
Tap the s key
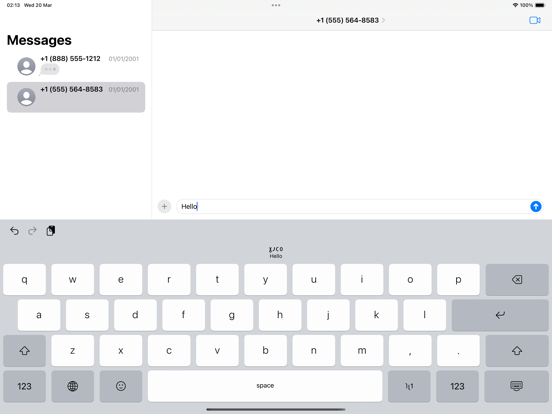(x=87, y=315)
